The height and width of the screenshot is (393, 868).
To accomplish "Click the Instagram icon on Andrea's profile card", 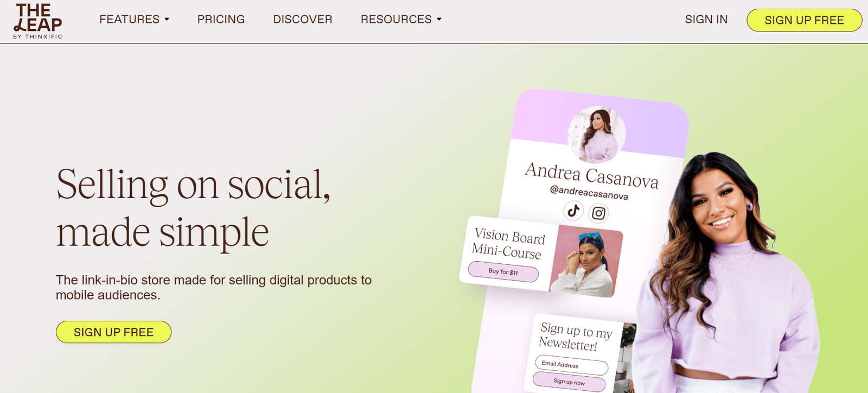I will click(x=598, y=213).
